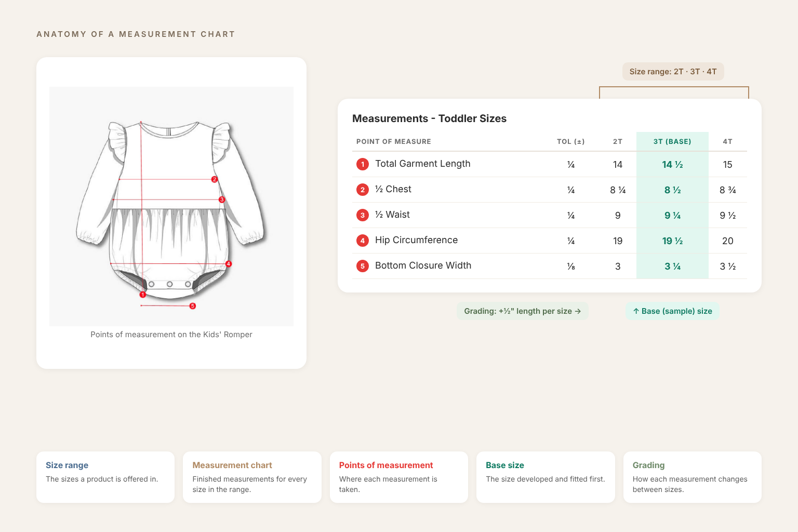This screenshot has width=798, height=532.
Task: Click the '⅛' tolerance for Bottom Closure Width
Action: (570, 267)
